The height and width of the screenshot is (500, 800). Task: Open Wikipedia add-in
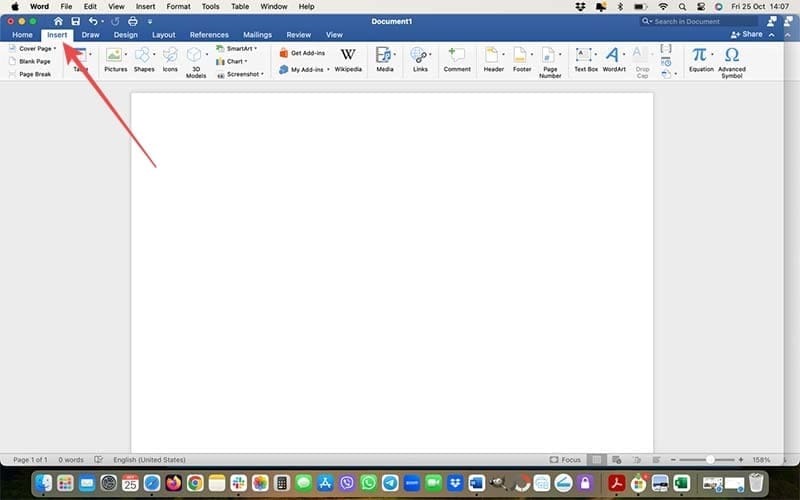348,60
